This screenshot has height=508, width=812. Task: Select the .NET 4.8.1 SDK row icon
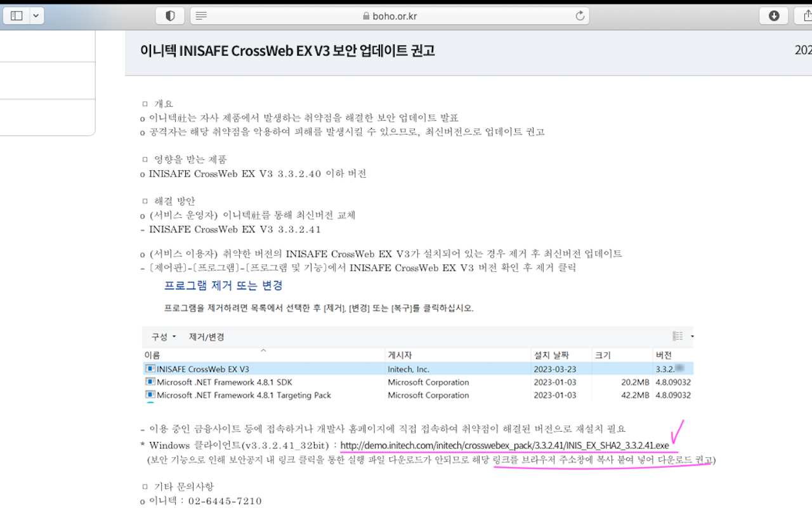(x=150, y=382)
